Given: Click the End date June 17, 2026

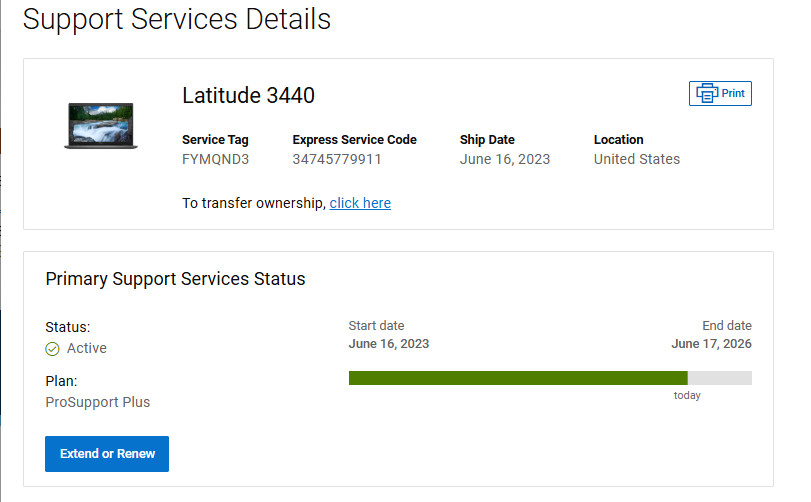Looking at the screenshot, I should (x=711, y=344).
